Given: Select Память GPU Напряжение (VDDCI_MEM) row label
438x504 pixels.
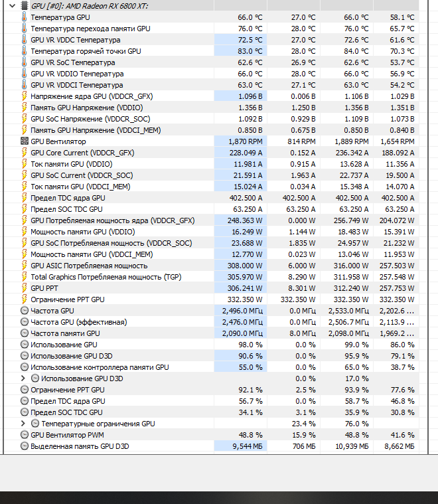Looking at the screenshot, I should pos(96,130).
